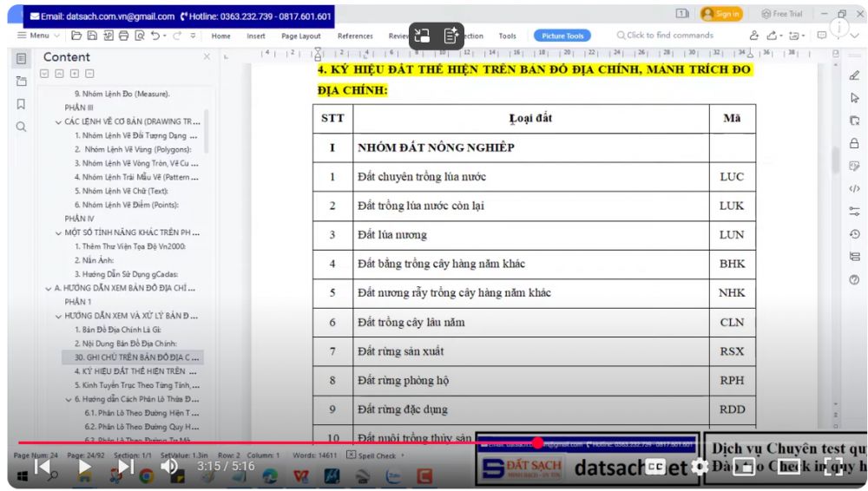Open the Customize Quick Access Toolbar dropdown
This screenshot has height=491, width=868.
[x=193, y=36]
